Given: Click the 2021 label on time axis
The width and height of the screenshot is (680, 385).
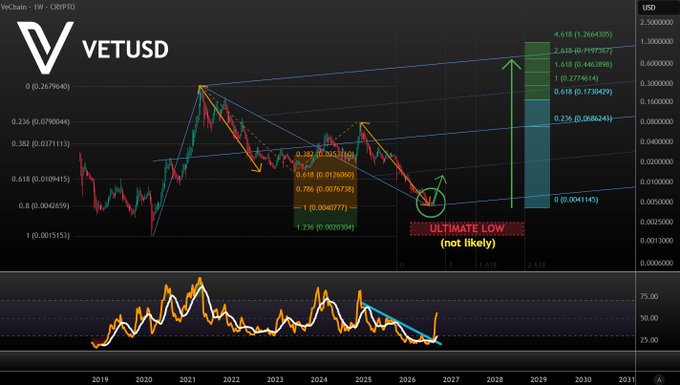Looking at the screenshot, I should click(187, 379).
